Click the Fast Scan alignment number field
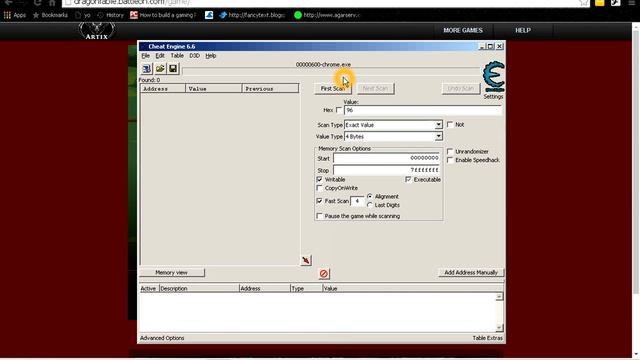The height and width of the screenshot is (360, 640). pyautogui.click(x=357, y=201)
